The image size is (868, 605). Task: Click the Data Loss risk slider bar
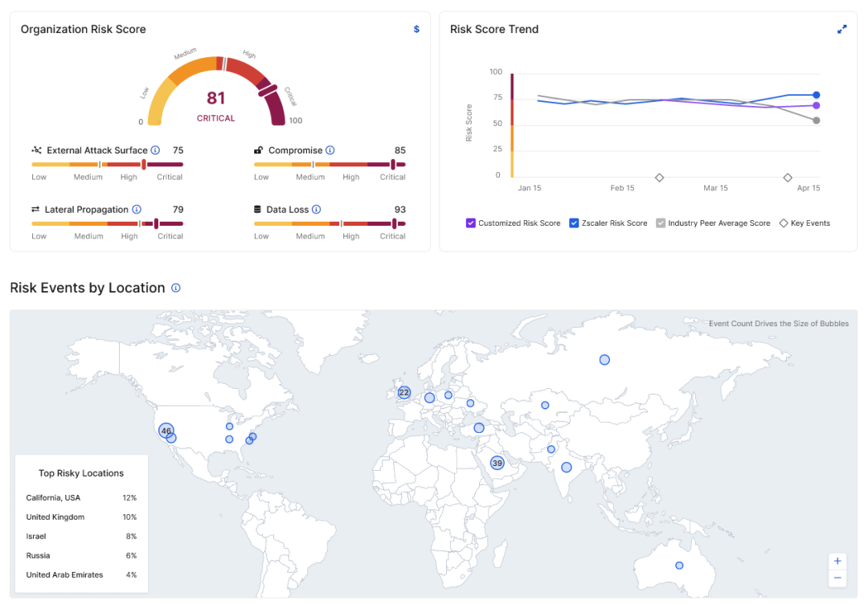pyautogui.click(x=330, y=224)
